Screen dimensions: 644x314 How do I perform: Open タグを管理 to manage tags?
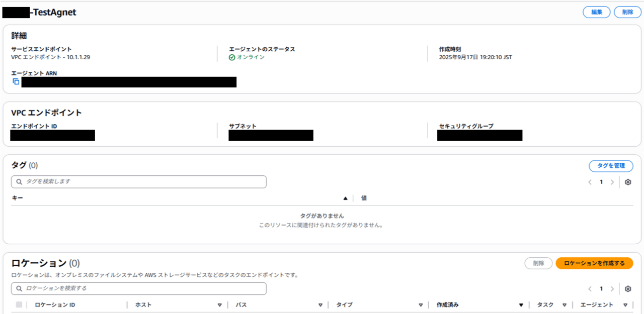click(611, 166)
